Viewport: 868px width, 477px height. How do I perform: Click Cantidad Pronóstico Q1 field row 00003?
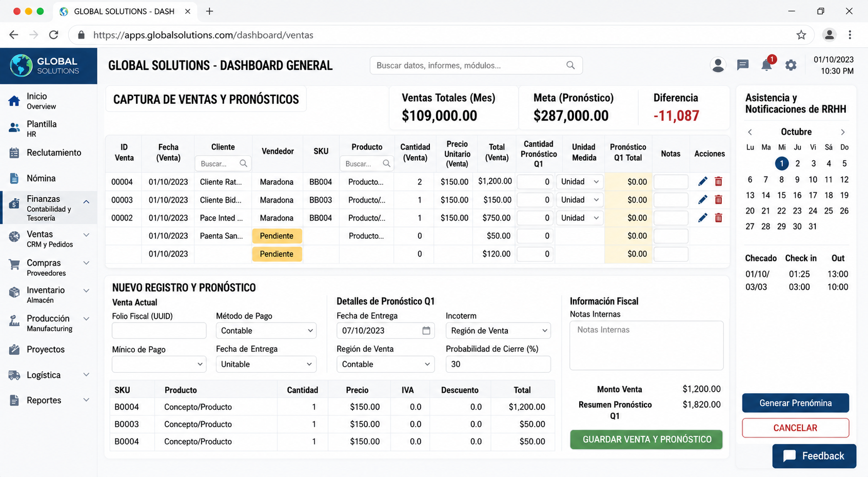(535, 200)
